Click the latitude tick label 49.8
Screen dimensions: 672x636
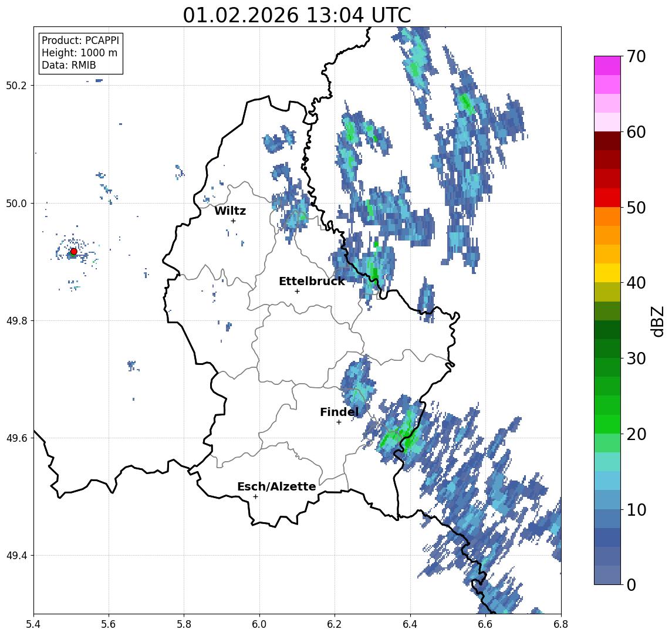(16, 320)
